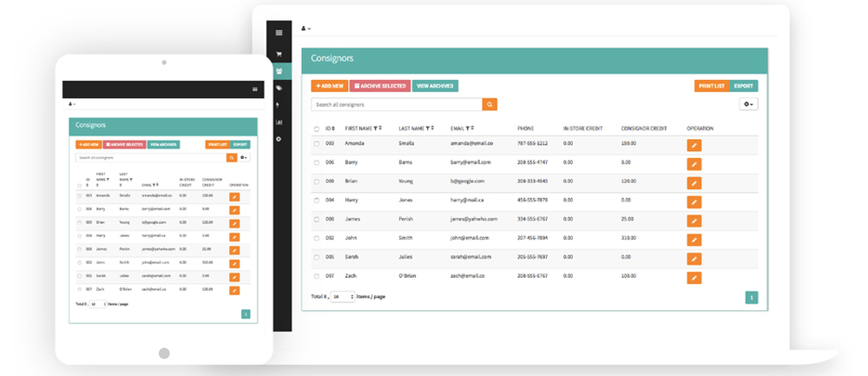The width and height of the screenshot is (868, 376).
Task: Open the gear column-settings dropdown on laptop
Action: pos(748,104)
